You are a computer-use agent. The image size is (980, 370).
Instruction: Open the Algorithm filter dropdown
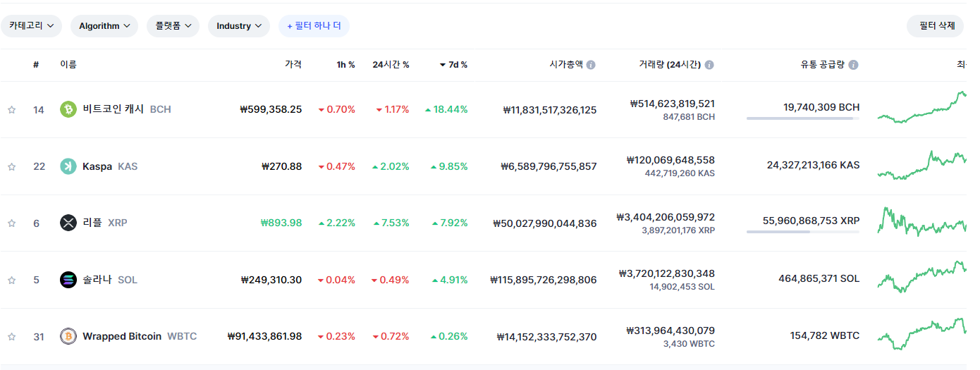(104, 26)
